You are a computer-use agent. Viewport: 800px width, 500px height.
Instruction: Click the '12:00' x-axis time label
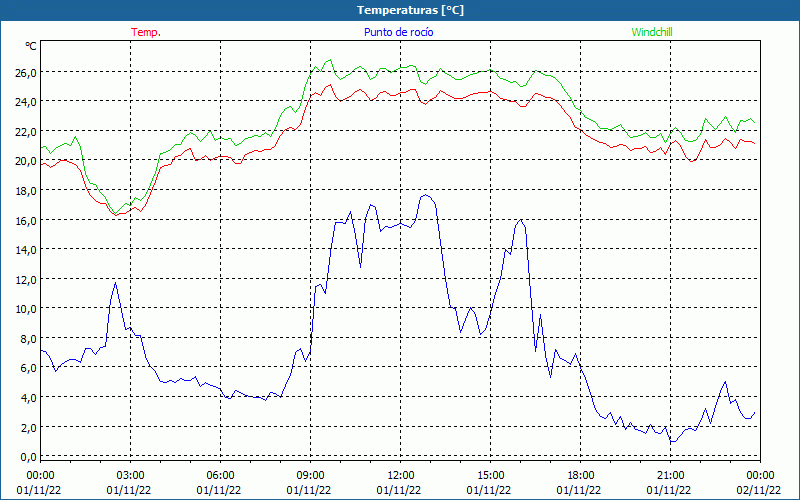(x=400, y=476)
